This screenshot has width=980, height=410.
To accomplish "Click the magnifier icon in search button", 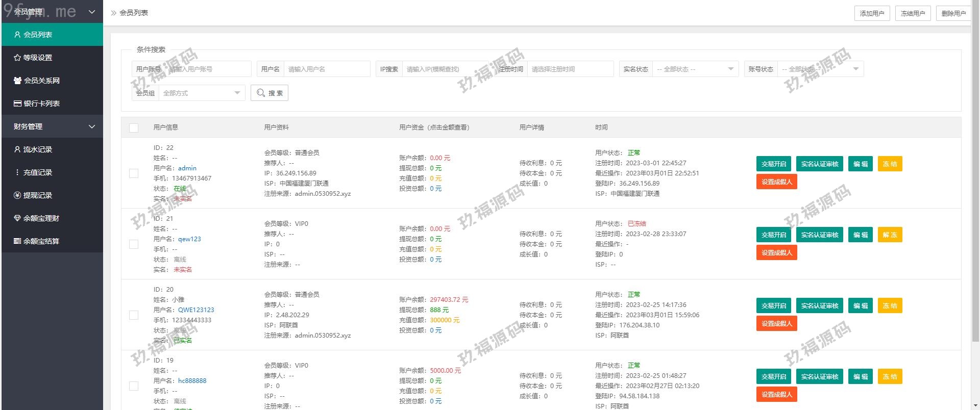I will (x=261, y=93).
